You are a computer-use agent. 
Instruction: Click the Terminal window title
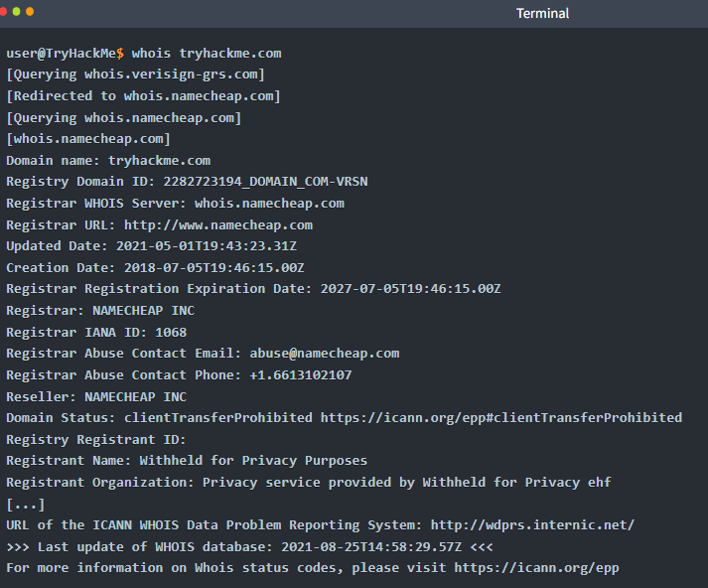(x=542, y=14)
